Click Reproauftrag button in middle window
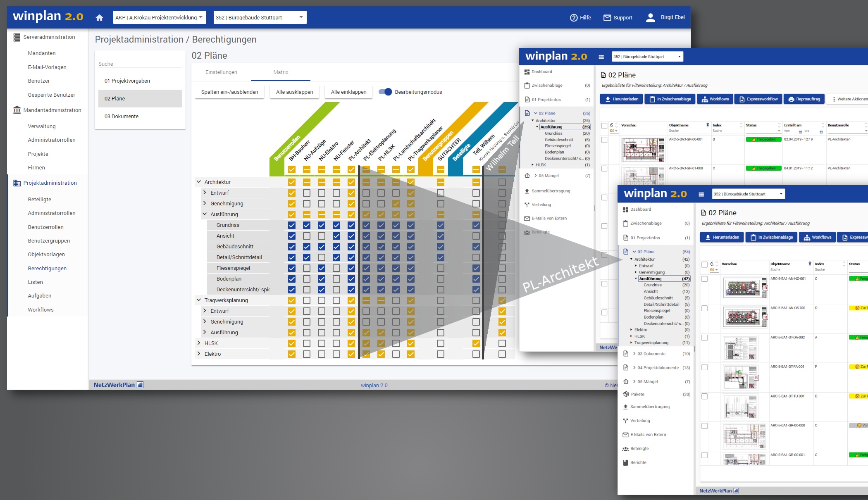Viewport: 868px width, 500px height. coord(804,99)
